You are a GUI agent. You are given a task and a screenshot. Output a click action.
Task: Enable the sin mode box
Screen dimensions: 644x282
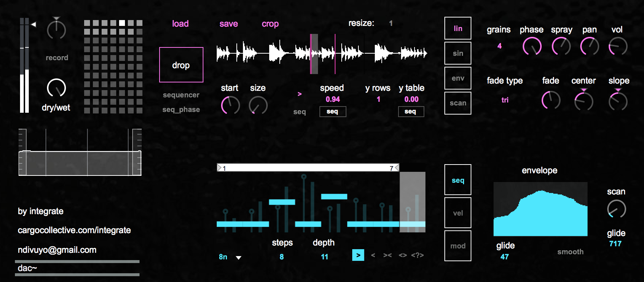click(x=458, y=53)
